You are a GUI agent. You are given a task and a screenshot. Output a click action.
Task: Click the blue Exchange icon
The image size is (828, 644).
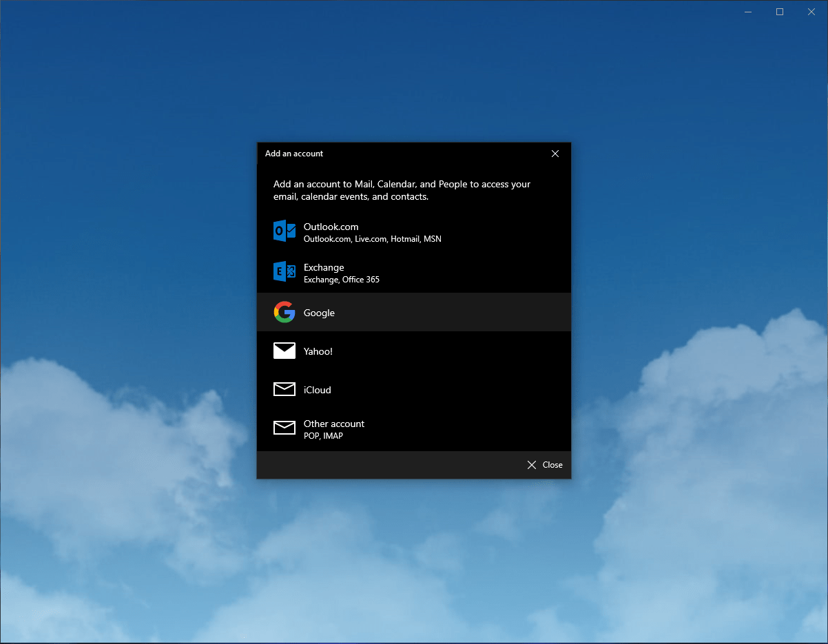click(284, 272)
